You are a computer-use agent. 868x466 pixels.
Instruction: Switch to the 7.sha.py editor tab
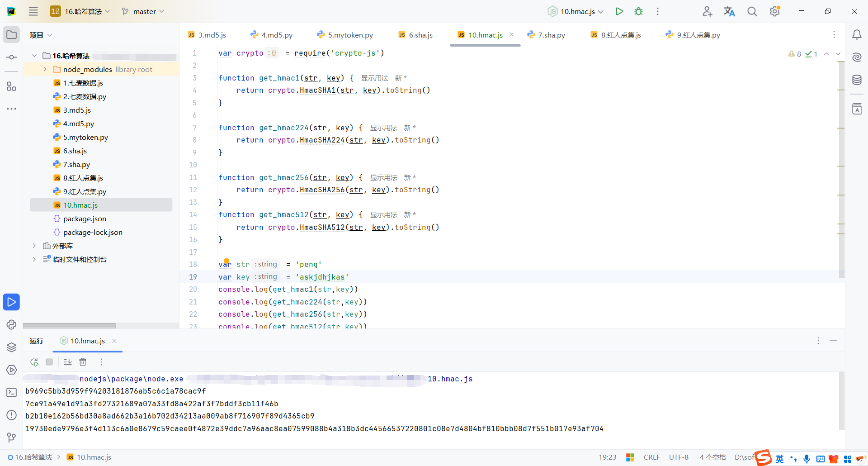coord(547,35)
